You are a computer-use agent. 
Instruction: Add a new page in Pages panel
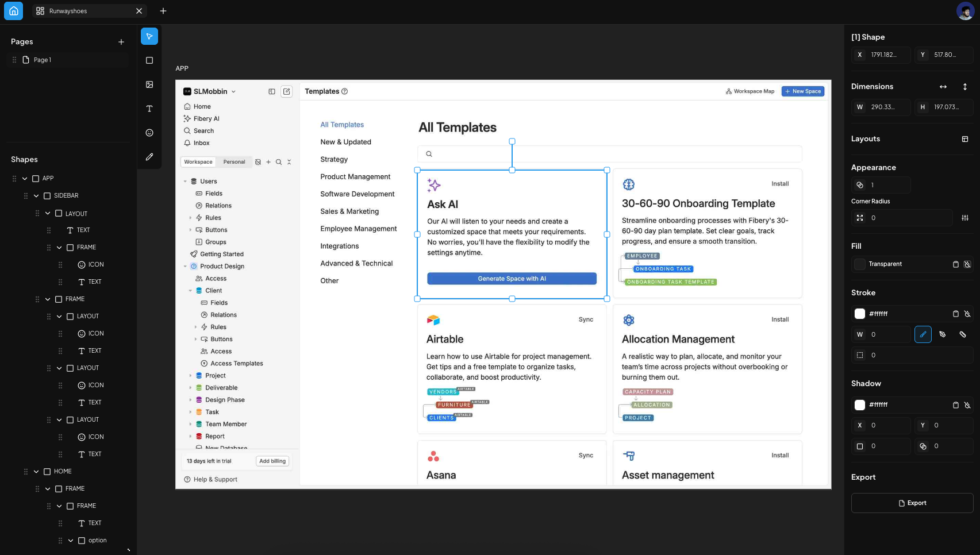[121, 42]
